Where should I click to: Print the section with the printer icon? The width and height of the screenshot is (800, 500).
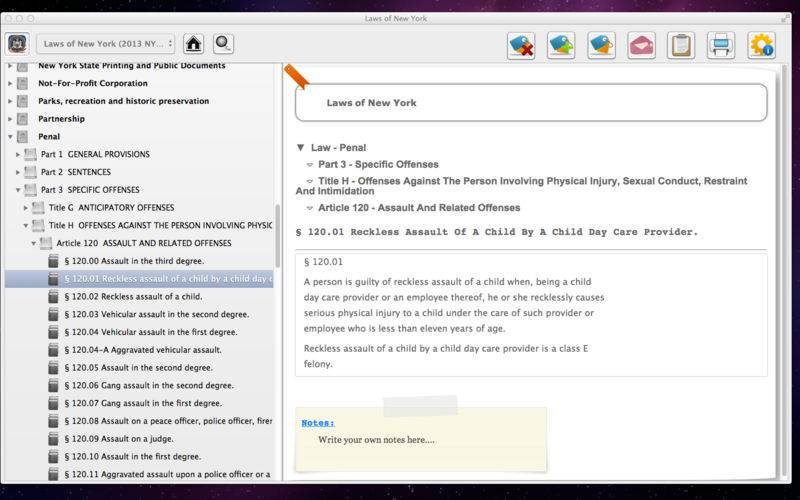click(x=721, y=45)
